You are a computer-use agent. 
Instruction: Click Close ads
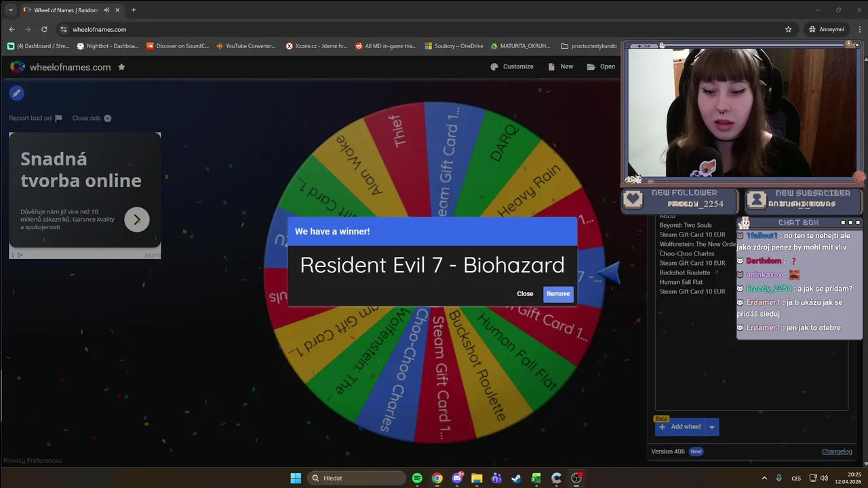92,118
